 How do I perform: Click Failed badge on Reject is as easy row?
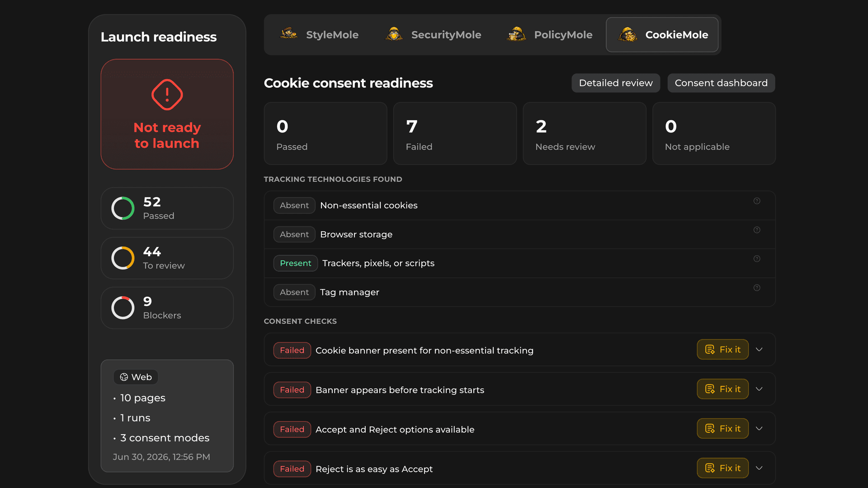[x=292, y=469]
